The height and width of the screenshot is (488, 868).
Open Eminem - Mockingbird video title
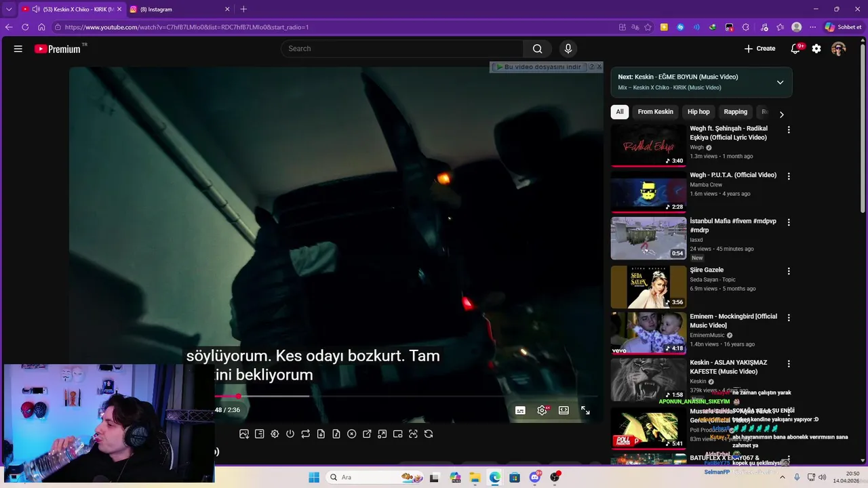734,321
